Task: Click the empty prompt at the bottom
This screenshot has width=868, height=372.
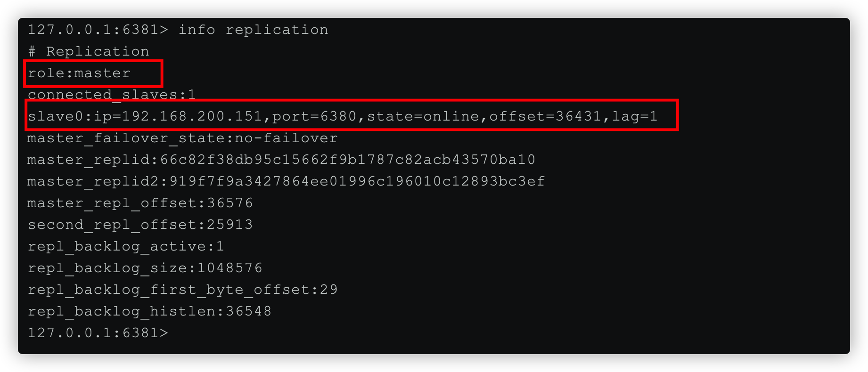Action: click(x=98, y=333)
